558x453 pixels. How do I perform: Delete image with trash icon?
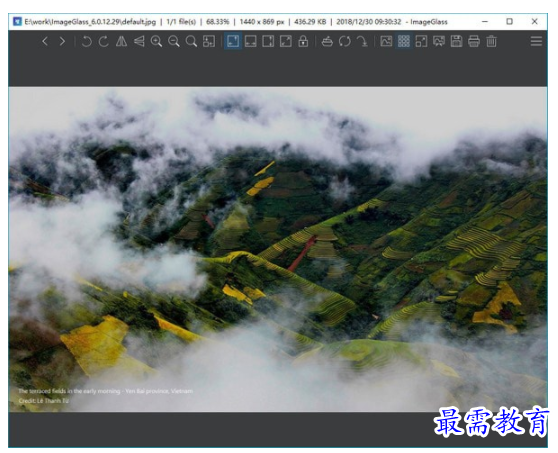(x=491, y=41)
